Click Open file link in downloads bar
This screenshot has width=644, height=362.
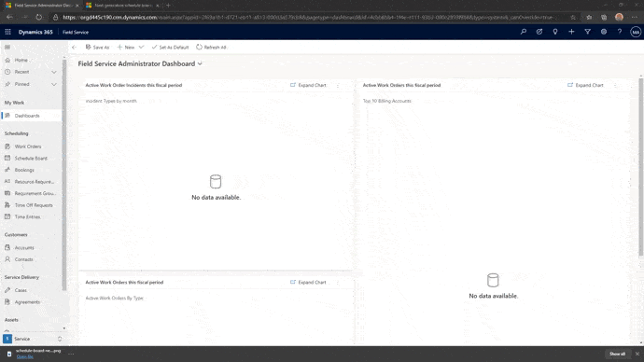point(24,356)
